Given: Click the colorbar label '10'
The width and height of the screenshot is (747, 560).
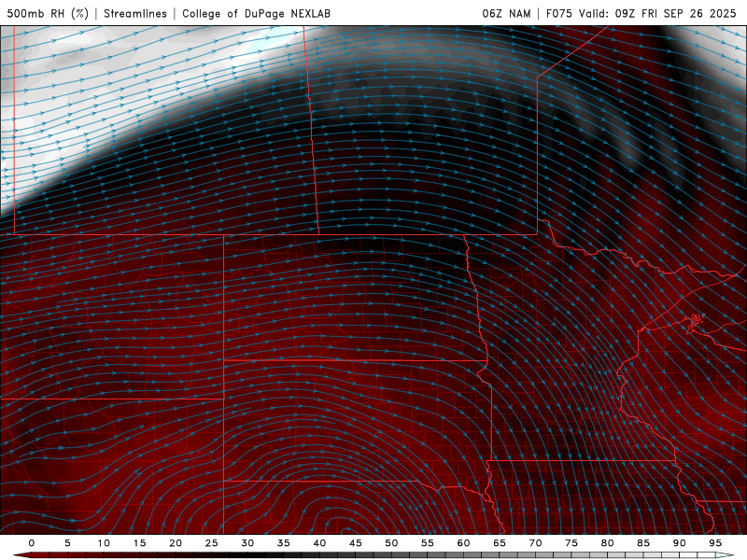Looking at the screenshot, I should coord(104,543).
